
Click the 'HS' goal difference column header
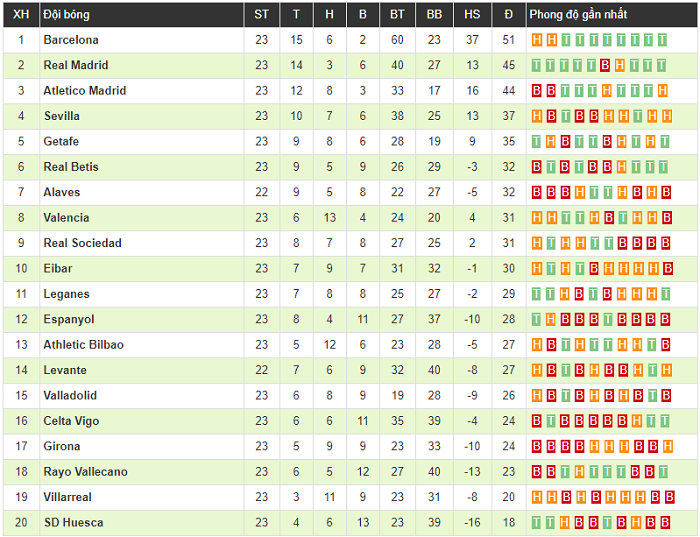tap(472, 15)
